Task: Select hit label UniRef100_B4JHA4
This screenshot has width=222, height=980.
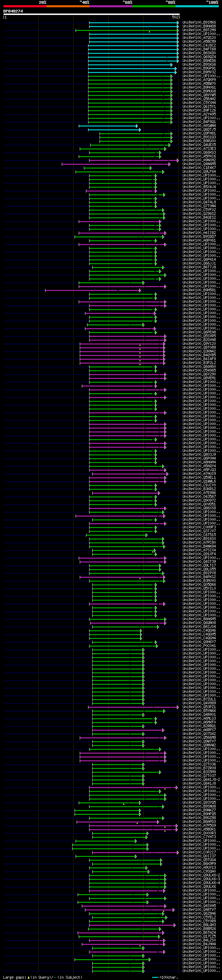Action: pyautogui.click(x=199, y=944)
